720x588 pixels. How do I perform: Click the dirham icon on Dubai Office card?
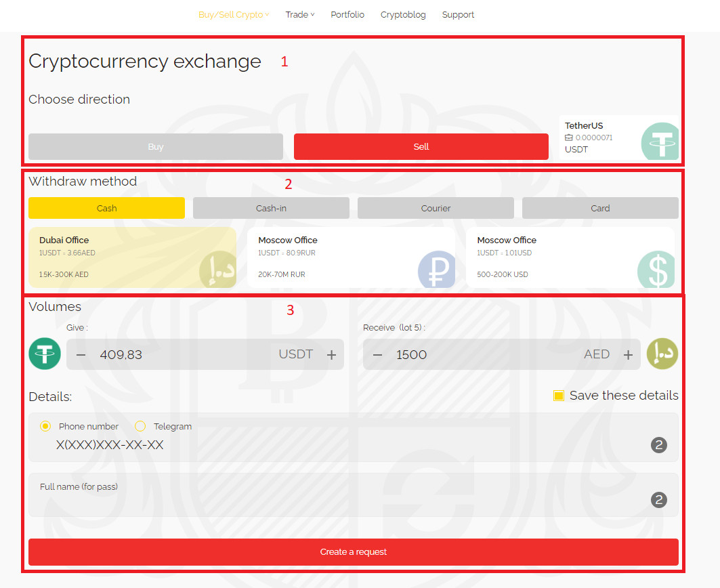(217, 270)
